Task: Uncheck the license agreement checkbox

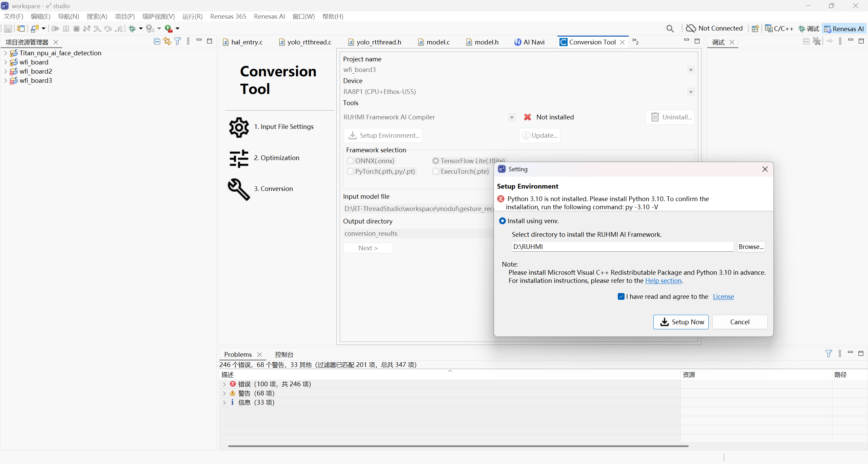Action: coord(621,296)
